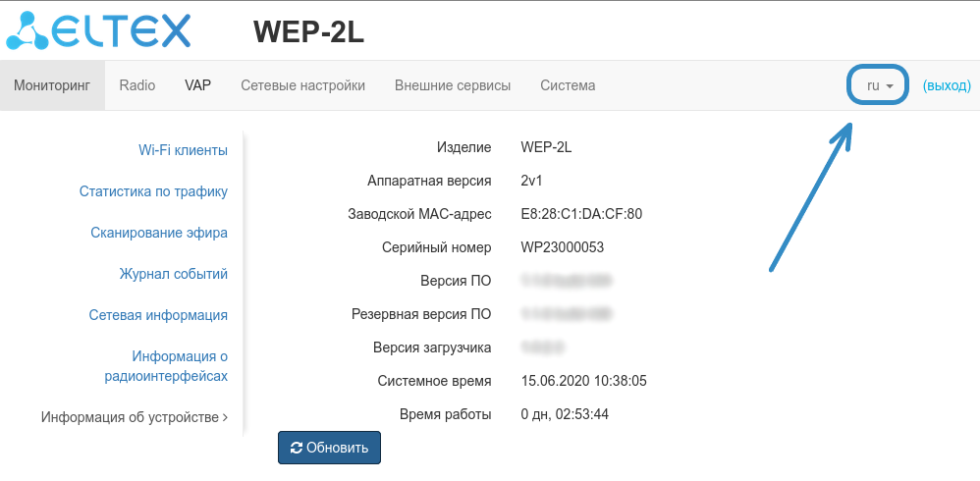Open Статистика по трафику section
980x481 pixels.
coord(153,191)
